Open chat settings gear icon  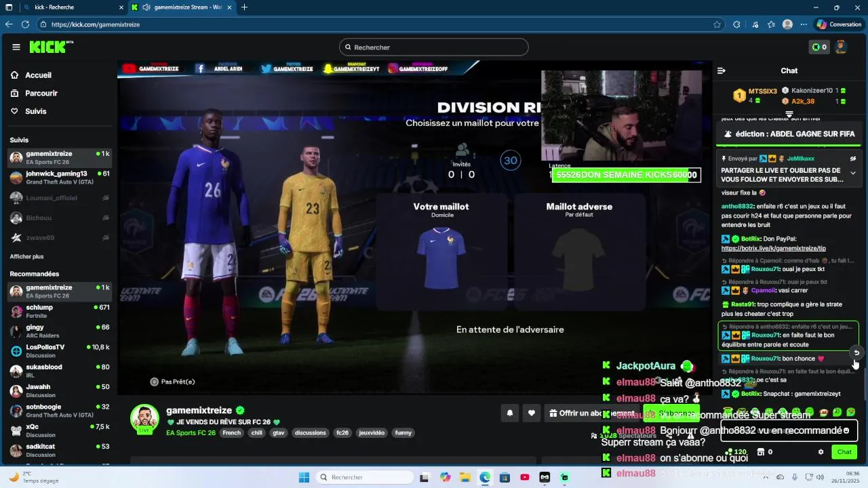(x=821, y=452)
